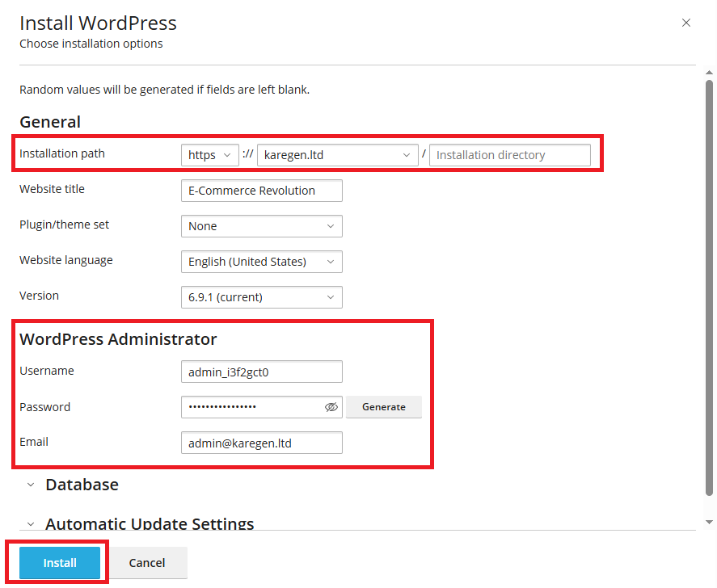Generate a new random password
The width and height of the screenshot is (717, 588).
point(384,407)
